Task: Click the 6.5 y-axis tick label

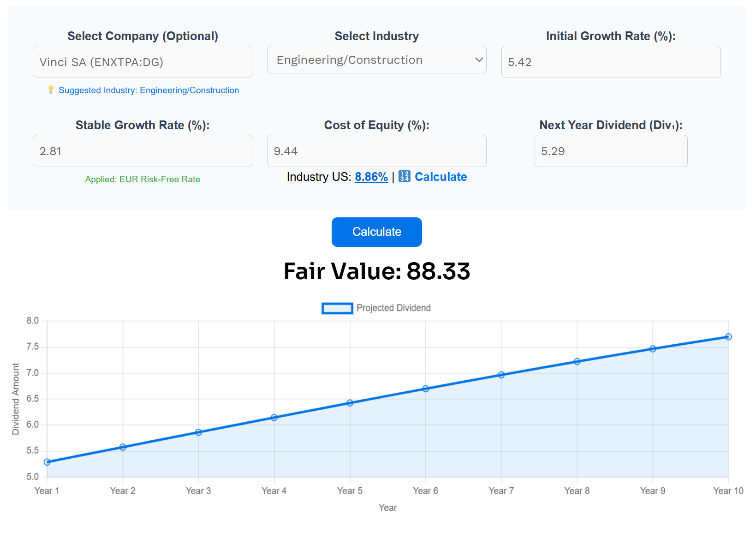Action: (33, 399)
